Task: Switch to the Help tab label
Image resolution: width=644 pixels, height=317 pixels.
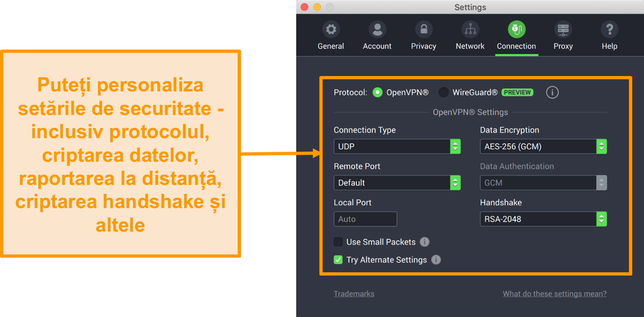Action: click(609, 47)
